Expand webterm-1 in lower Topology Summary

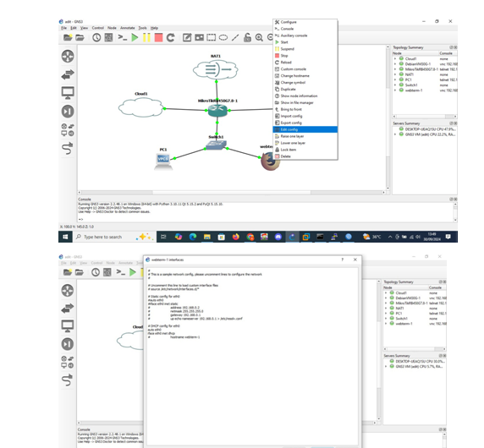(x=386, y=324)
